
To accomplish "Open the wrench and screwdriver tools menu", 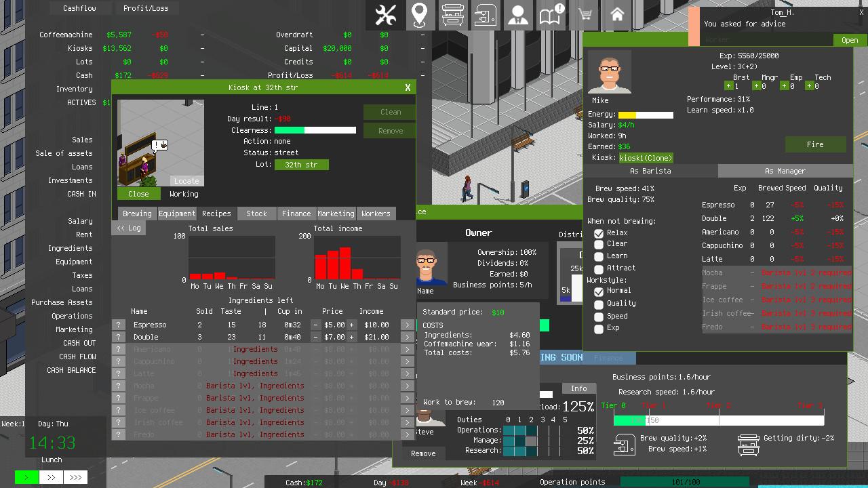I will coord(386,16).
